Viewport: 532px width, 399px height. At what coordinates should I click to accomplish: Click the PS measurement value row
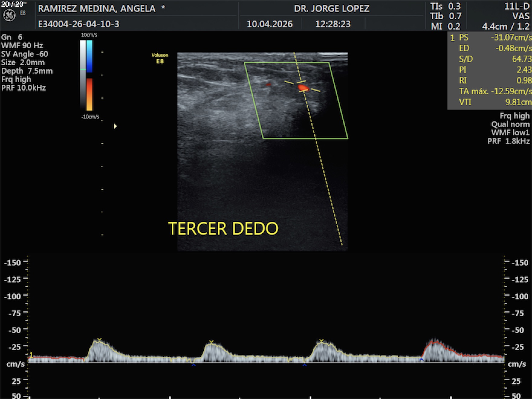(490, 37)
